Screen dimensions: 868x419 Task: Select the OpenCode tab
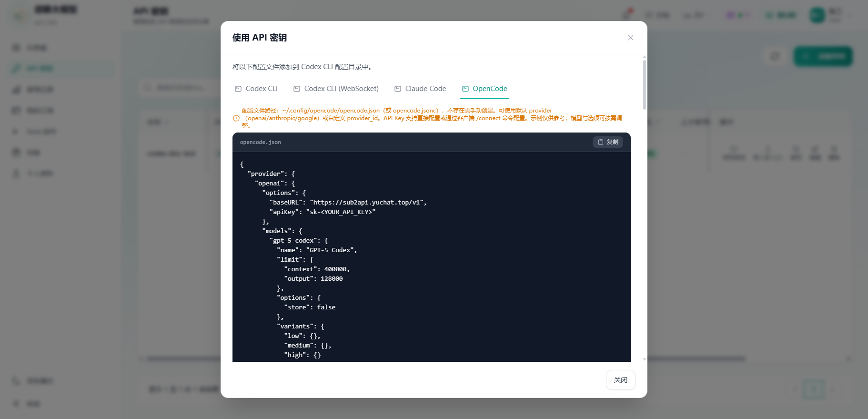[x=484, y=89]
